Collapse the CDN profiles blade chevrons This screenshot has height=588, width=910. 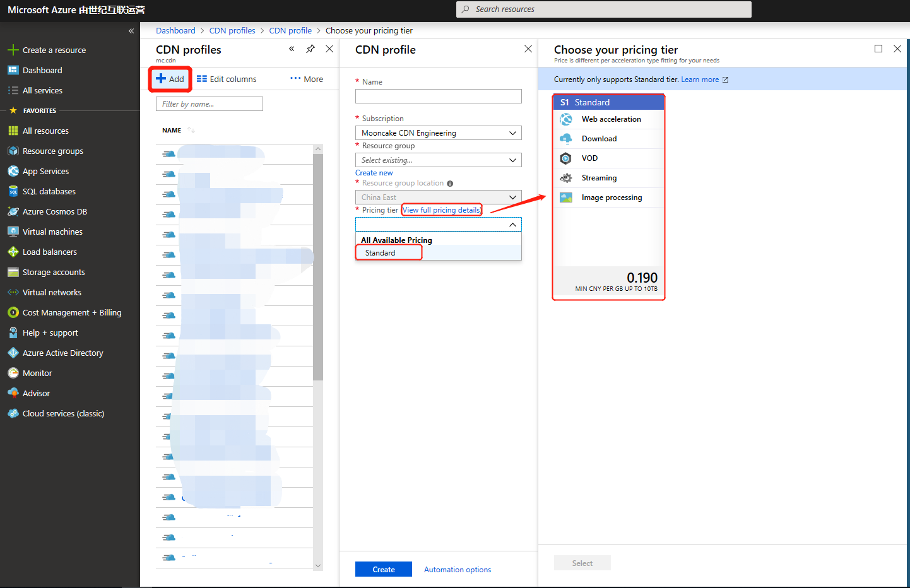tap(292, 49)
